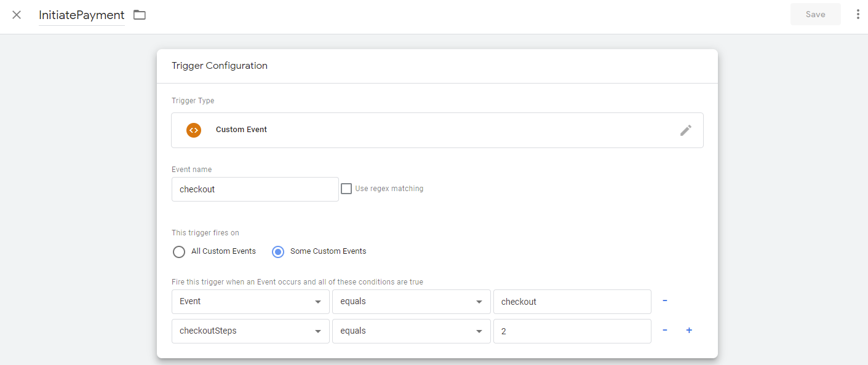Screen dimensions: 868x365
Task: Edit the InitiatePayment trigger name field
Action: [81, 15]
